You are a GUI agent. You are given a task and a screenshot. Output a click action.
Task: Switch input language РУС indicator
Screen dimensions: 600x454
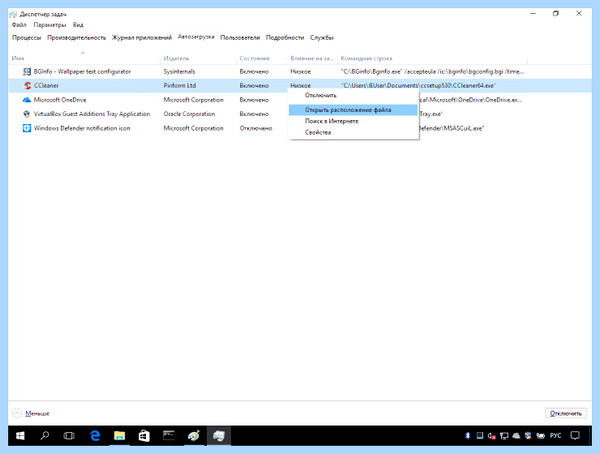556,436
